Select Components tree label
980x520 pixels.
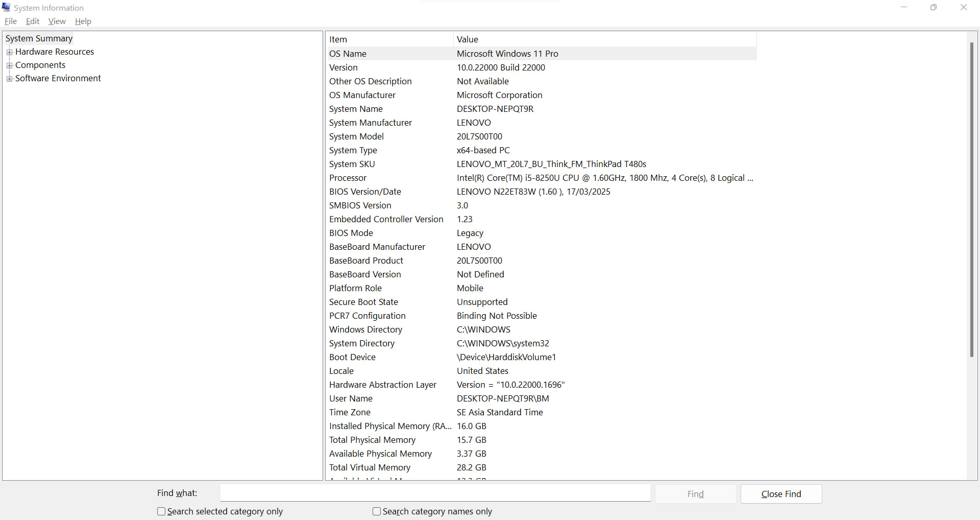40,65
